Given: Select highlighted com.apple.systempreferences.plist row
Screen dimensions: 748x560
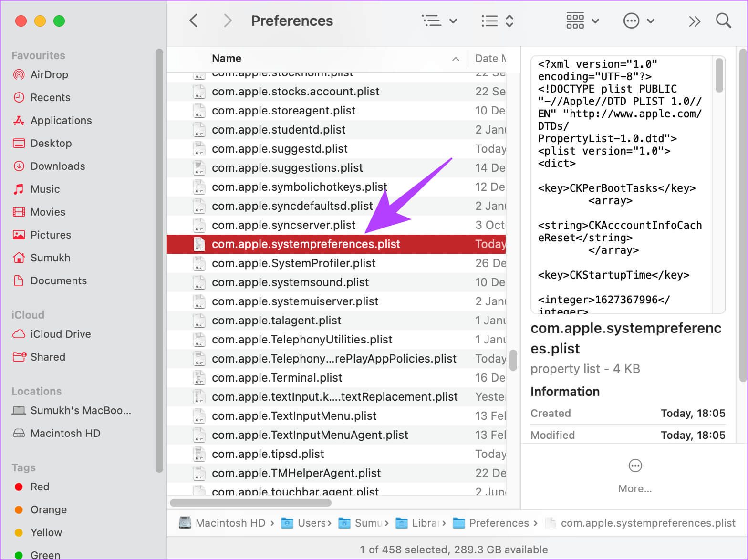Looking at the screenshot, I should (x=336, y=244).
